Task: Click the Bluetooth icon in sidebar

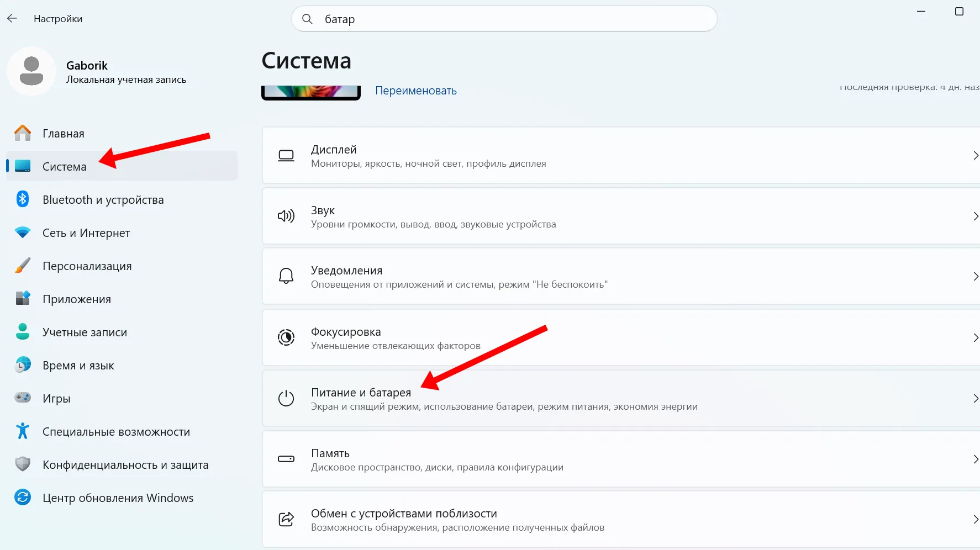Action: pos(23,199)
